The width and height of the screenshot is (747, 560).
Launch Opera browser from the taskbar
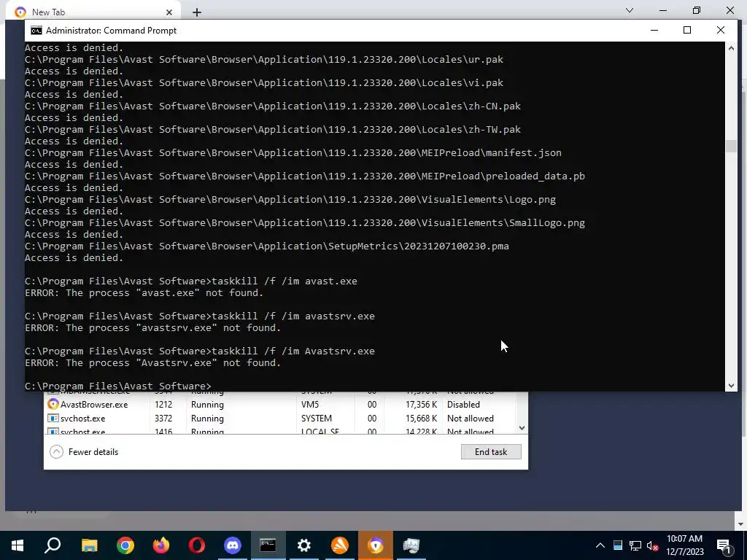point(197,545)
